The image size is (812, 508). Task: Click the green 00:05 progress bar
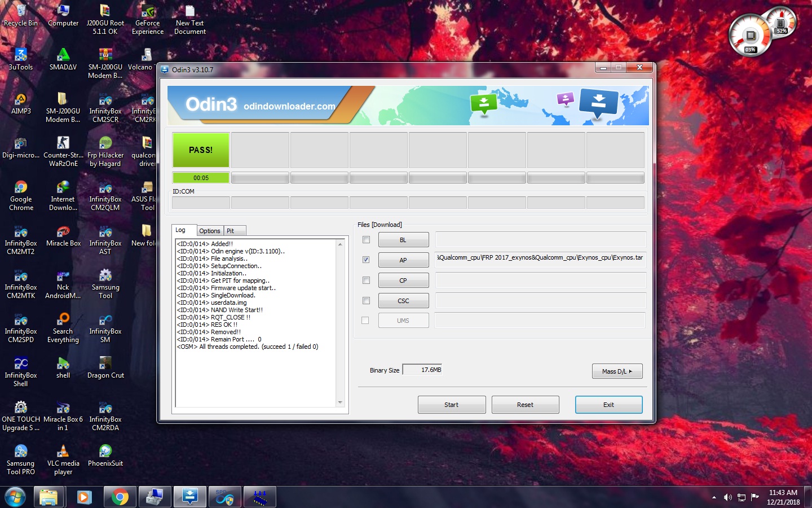point(201,178)
